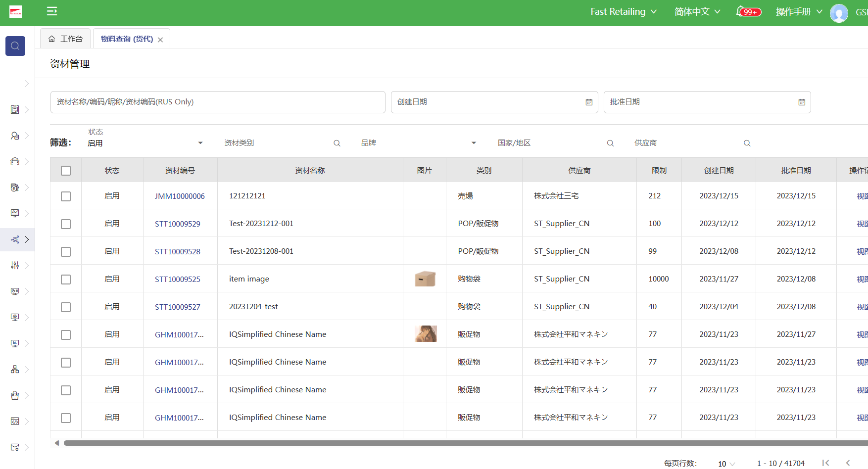Close the 物料查询 (货代) tab

[x=160, y=40]
